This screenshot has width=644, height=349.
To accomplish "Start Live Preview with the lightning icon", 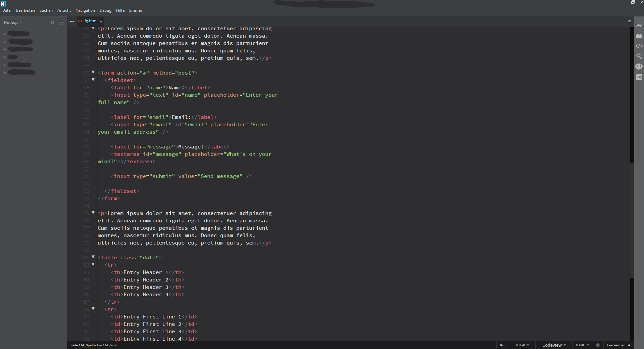I will 639,26.
